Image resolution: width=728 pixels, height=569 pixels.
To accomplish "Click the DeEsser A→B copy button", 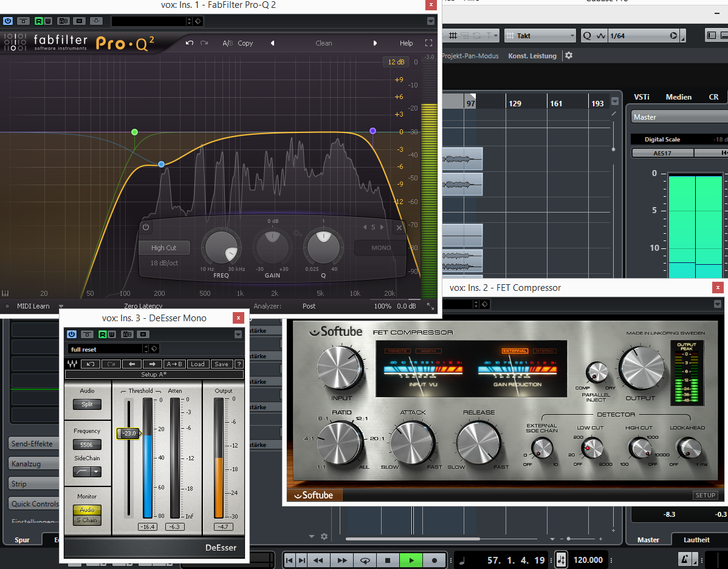I will pos(174,364).
